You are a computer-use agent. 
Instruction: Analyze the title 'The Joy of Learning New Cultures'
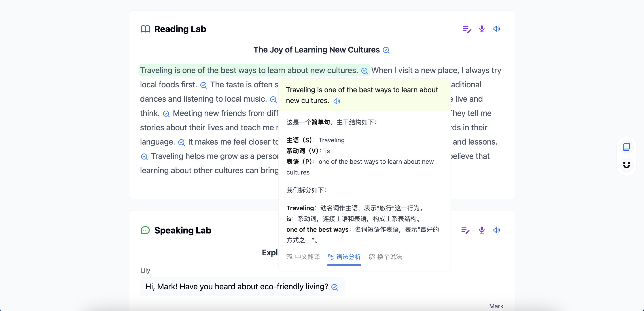click(x=386, y=50)
